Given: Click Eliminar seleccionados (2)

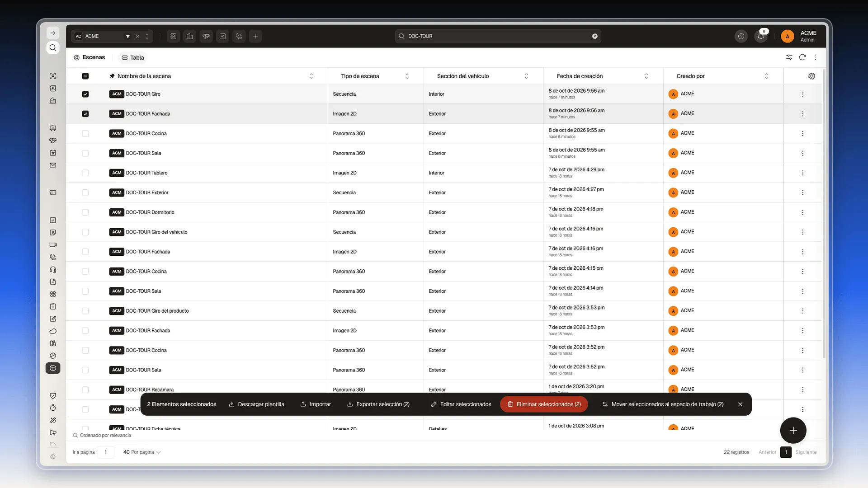Looking at the screenshot, I should click(544, 404).
